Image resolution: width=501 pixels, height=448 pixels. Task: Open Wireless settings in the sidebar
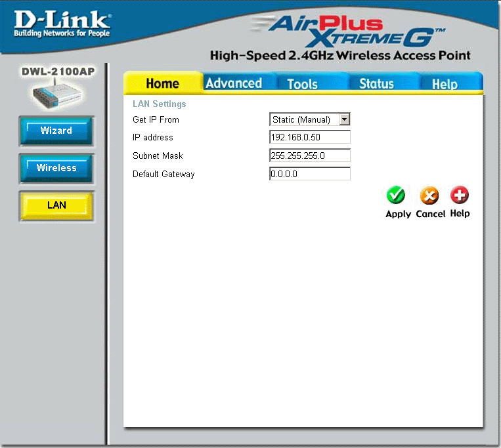[56, 169]
